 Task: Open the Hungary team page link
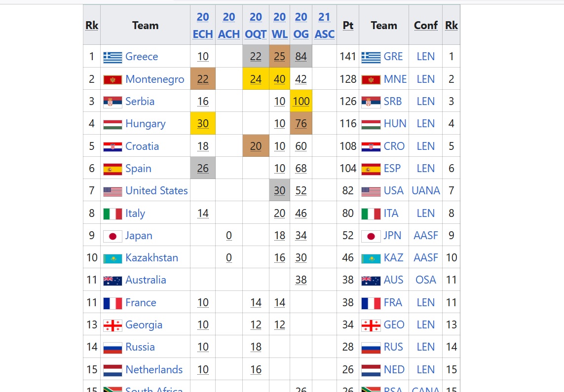(145, 124)
